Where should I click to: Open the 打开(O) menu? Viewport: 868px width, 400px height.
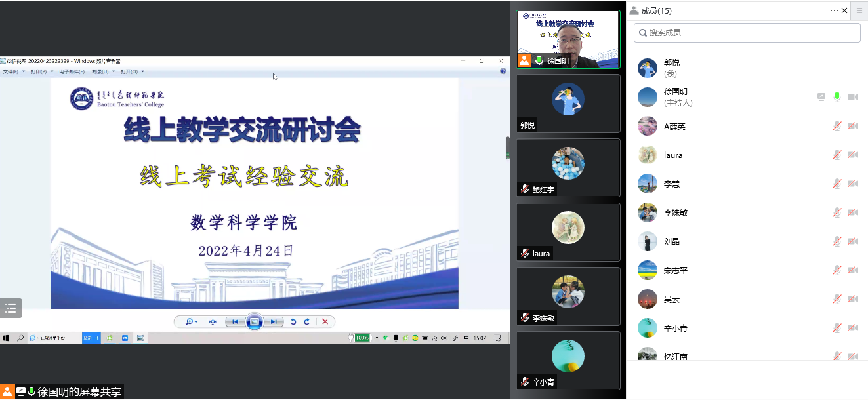[132, 71]
